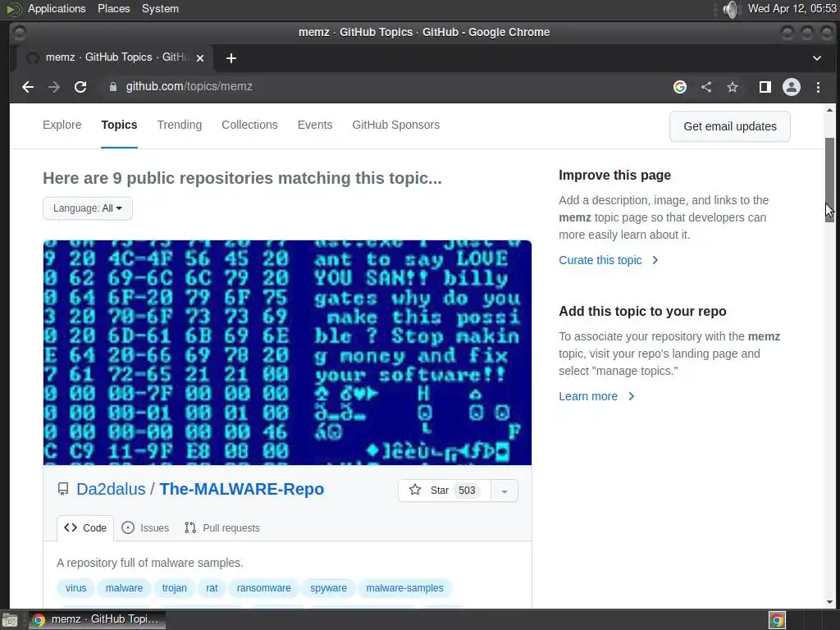Viewport: 840px width, 630px height.
Task: View site security lock info
Action: click(x=112, y=87)
